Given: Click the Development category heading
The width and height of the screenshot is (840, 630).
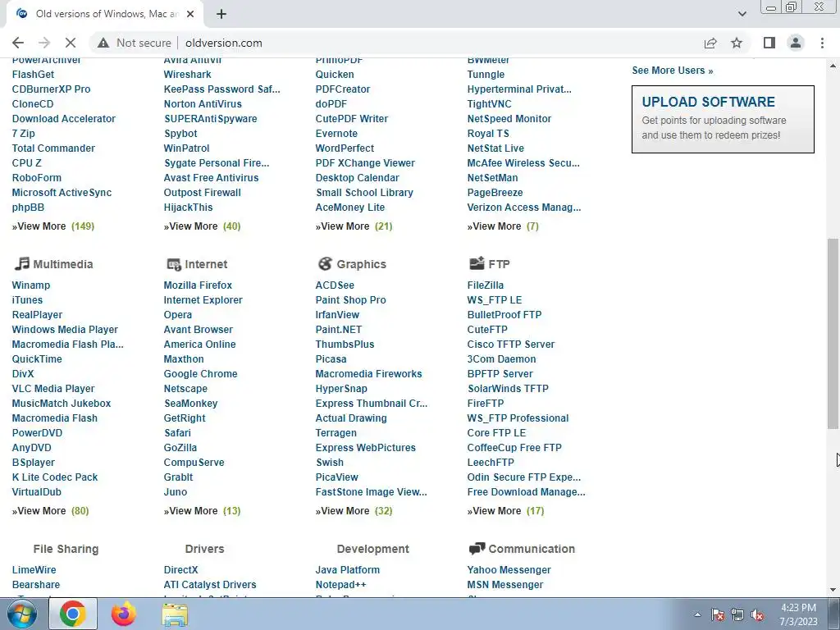Looking at the screenshot, I should click(373, 549).
